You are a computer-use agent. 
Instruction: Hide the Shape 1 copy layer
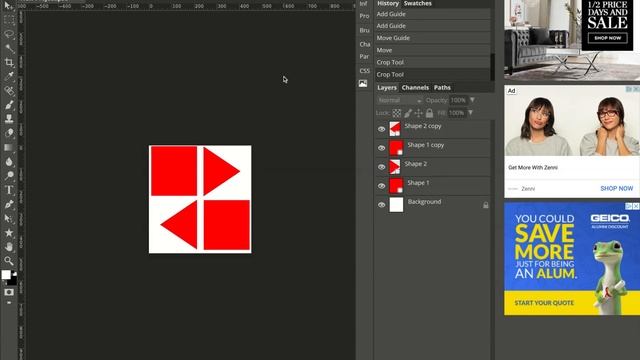tap(381, 148)
